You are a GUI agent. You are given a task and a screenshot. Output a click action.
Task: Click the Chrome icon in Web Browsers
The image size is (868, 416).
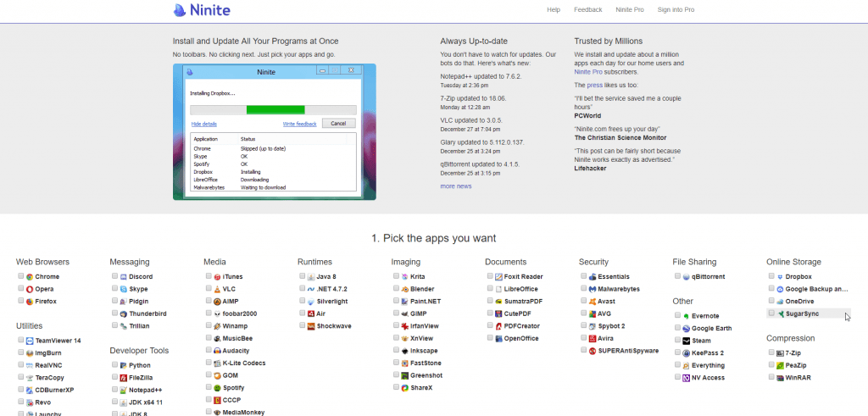(30, 276)
